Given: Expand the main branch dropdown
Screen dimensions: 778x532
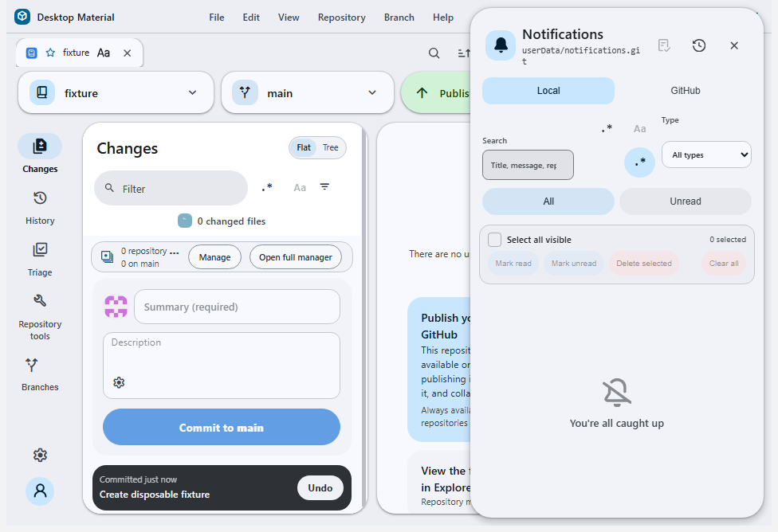Looking at the screenshot, I should coord(308,92).
